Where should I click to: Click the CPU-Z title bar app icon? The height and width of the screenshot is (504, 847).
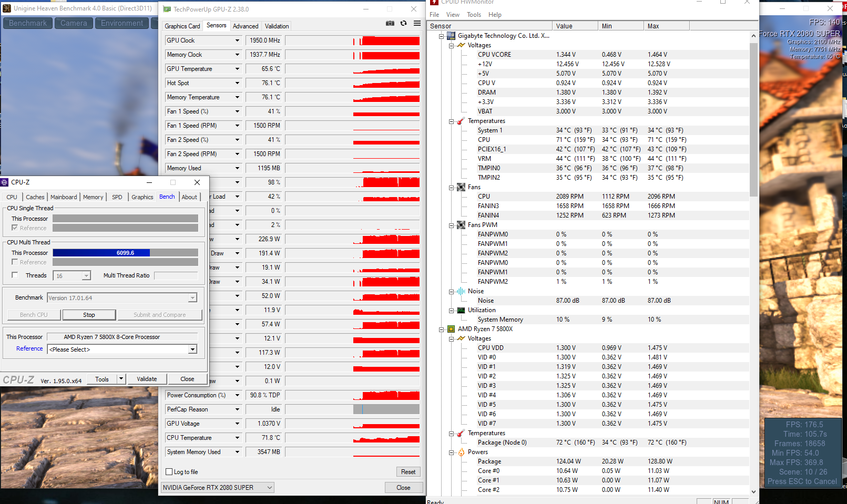click(5, 182)
